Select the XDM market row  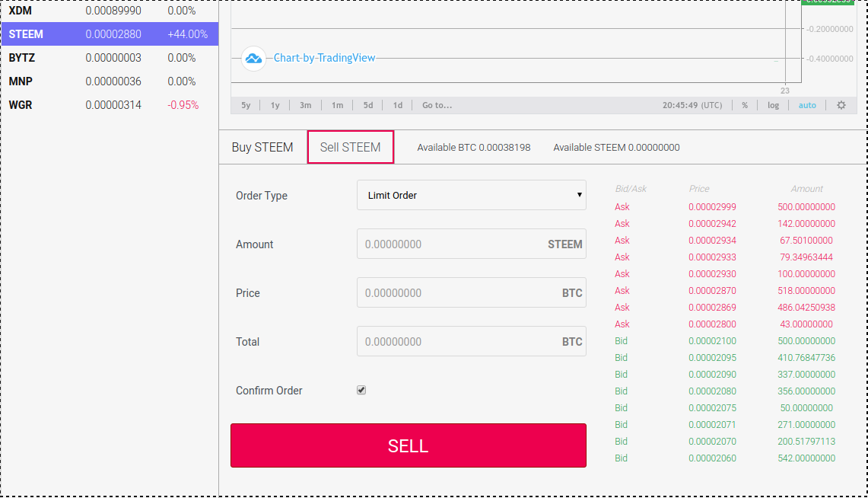[110, 11]
